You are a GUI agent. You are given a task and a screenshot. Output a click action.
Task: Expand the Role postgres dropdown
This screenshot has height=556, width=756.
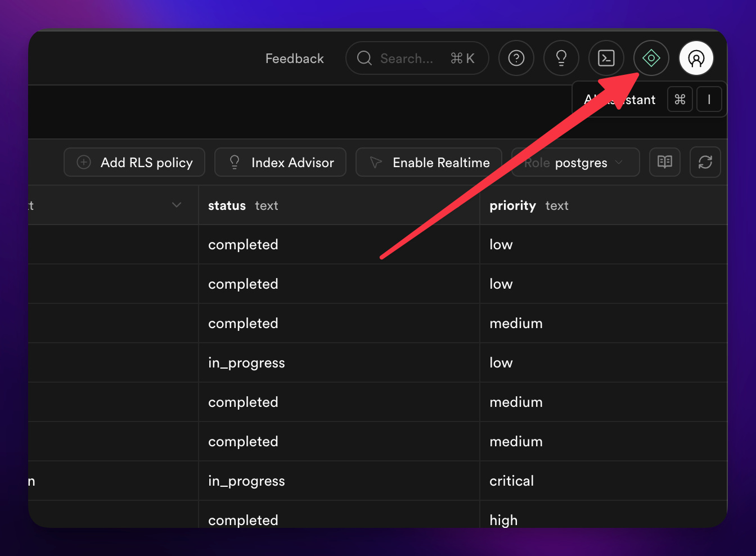[575, 162]
